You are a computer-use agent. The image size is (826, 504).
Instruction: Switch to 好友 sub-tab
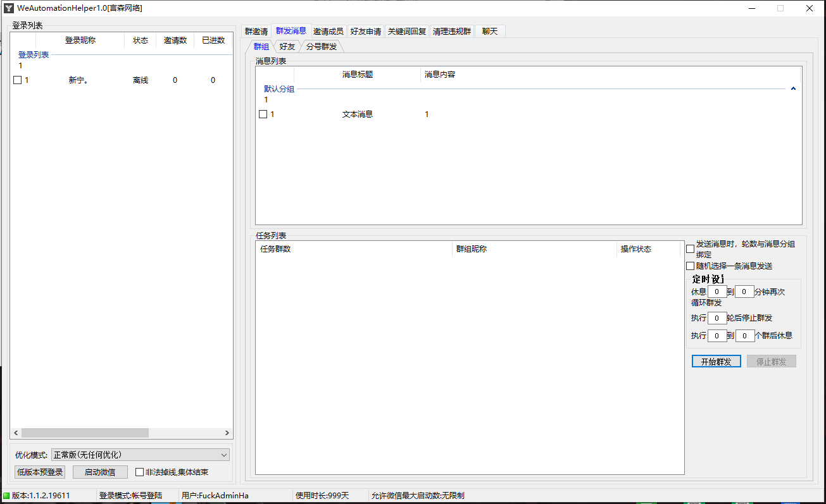pos(287,47)
